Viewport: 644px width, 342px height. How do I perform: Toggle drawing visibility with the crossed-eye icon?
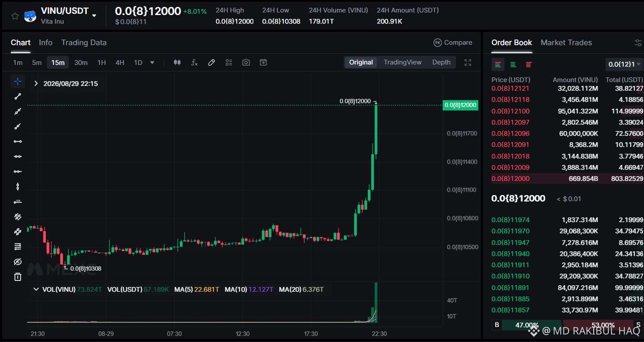[18, 262]
